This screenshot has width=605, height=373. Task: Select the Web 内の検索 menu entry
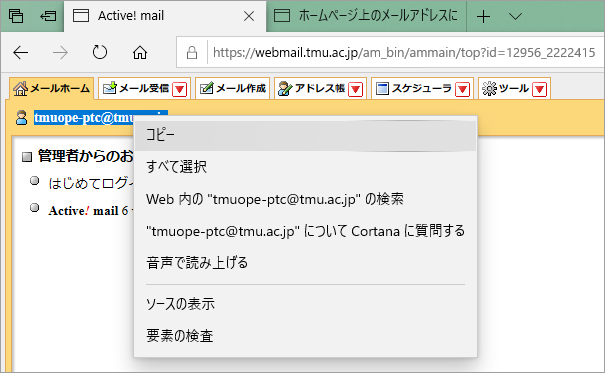[x=306, y=199]
